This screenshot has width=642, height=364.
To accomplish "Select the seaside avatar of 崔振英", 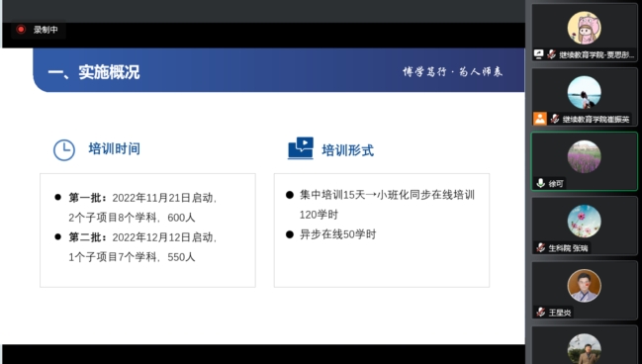I will point(584,93).
